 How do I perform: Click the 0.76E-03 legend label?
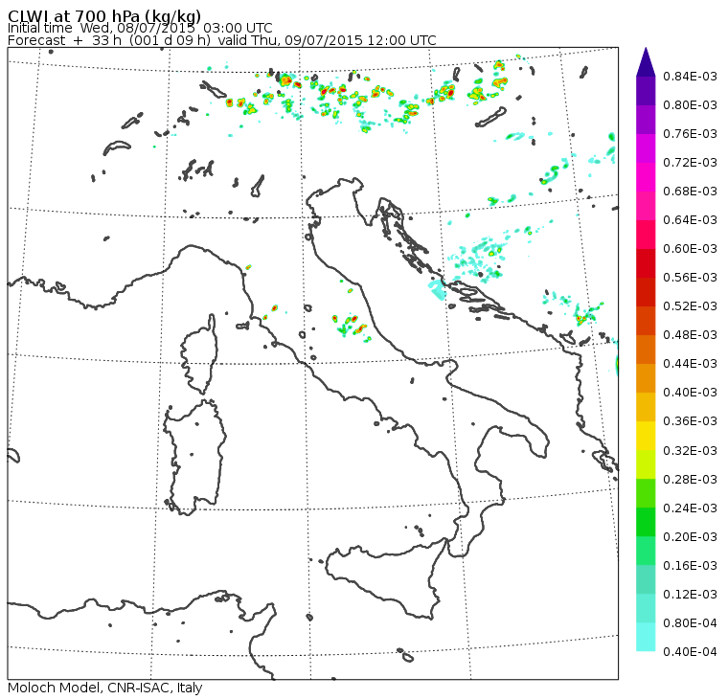tap(690, 134)
